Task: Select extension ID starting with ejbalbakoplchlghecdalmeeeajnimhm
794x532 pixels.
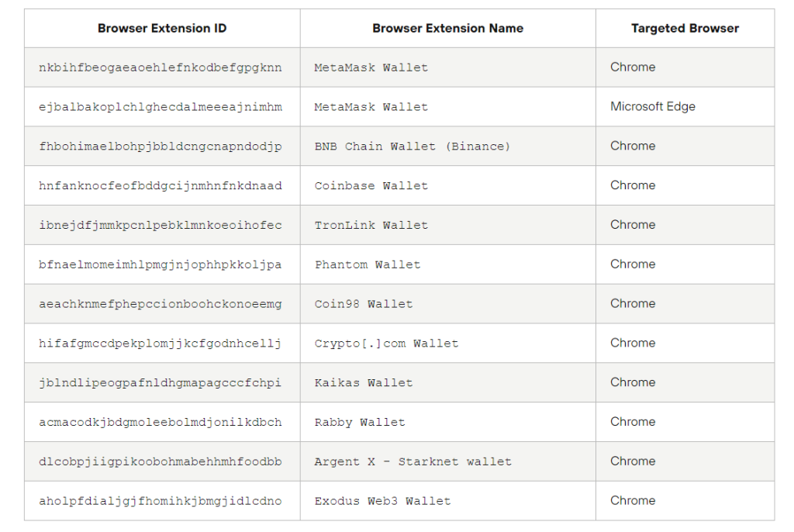Action: (160, 107)
